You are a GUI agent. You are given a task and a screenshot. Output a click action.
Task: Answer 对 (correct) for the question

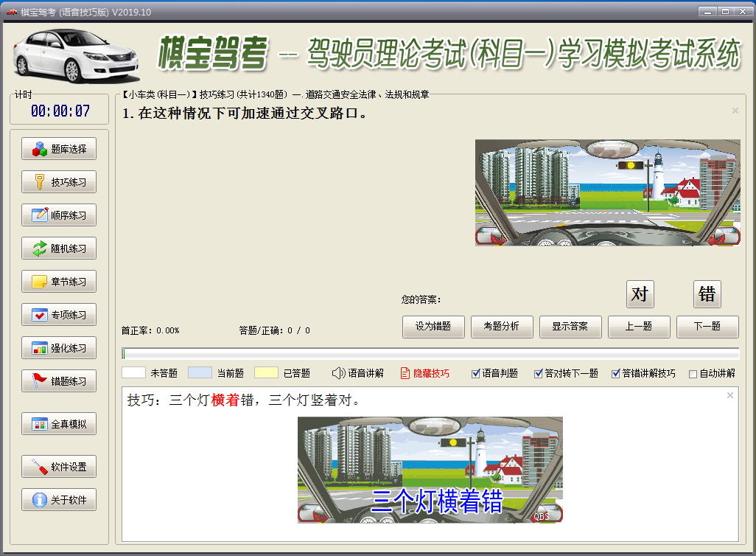[x=640, y=294]
